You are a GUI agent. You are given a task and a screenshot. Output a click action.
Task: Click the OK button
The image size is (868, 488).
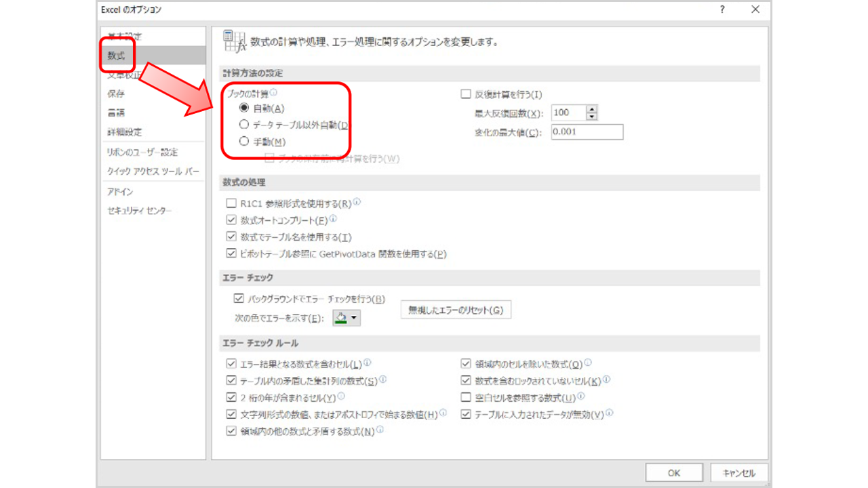pyautogui.click(x=673, y=472)
